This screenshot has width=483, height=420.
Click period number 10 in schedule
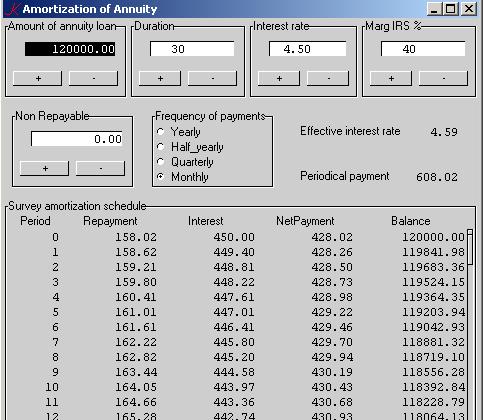click(52, 387)
